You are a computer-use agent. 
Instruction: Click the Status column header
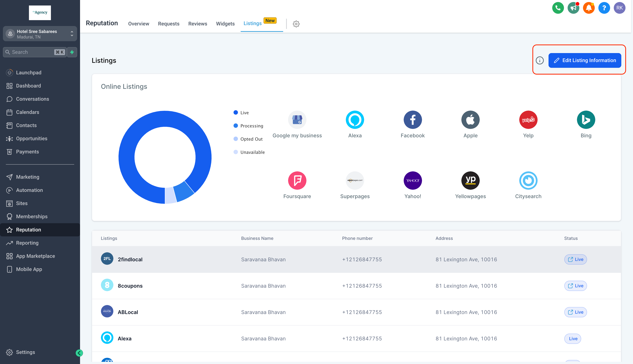click(571, 238)
